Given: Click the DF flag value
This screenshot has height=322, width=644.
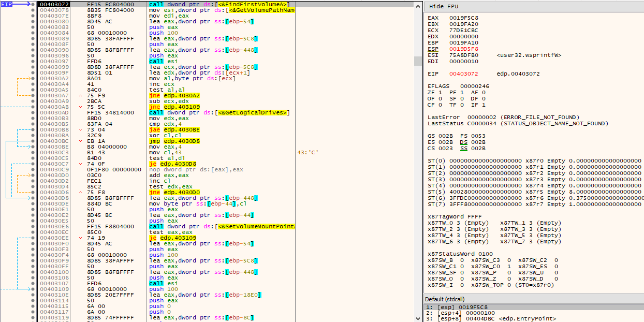Looking at the screenshot, I should click(x=483, y=98).
